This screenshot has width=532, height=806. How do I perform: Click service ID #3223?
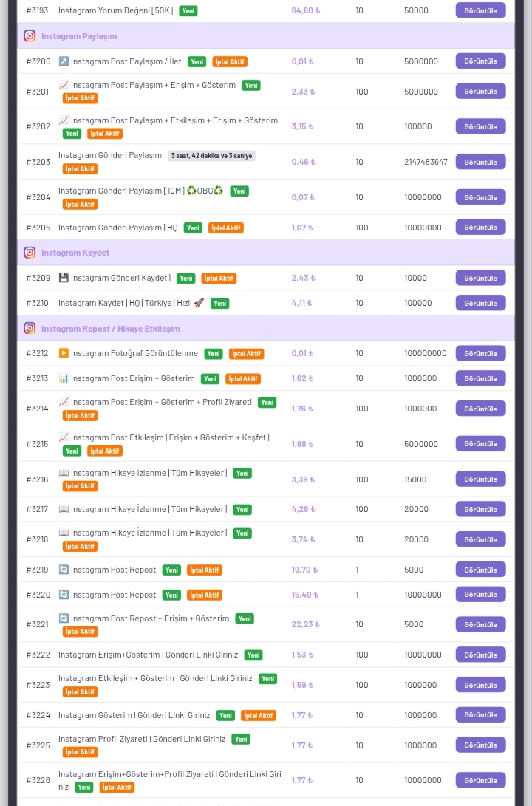(x=38, y=685)
